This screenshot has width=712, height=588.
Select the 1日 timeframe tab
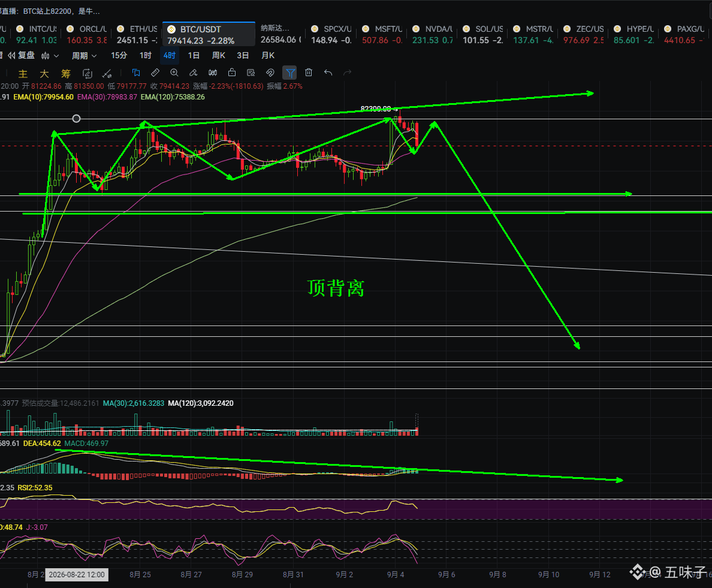[194, 55]
